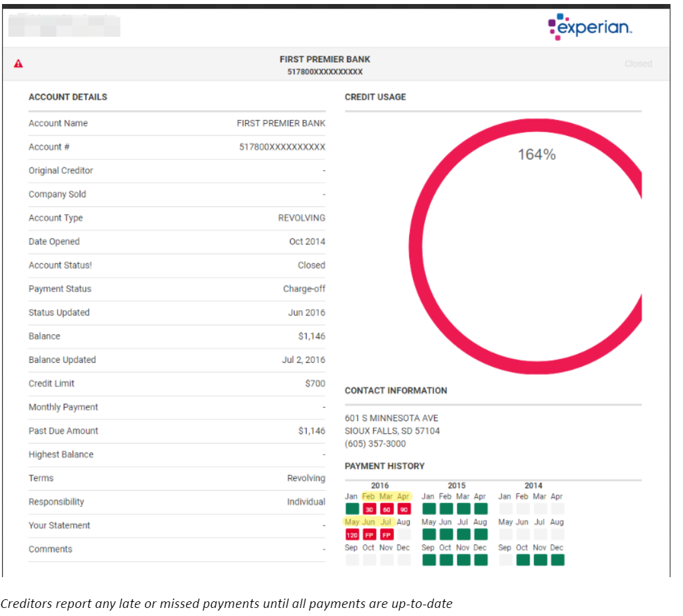
Task: Click the Highest Balance label
Action: pos(61,455)
